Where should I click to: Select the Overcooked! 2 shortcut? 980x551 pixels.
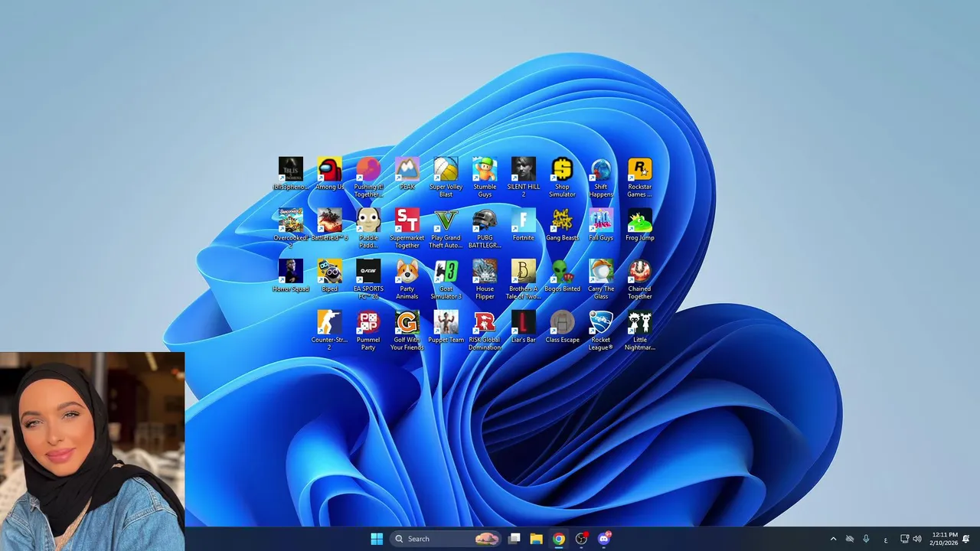(291, 228)
